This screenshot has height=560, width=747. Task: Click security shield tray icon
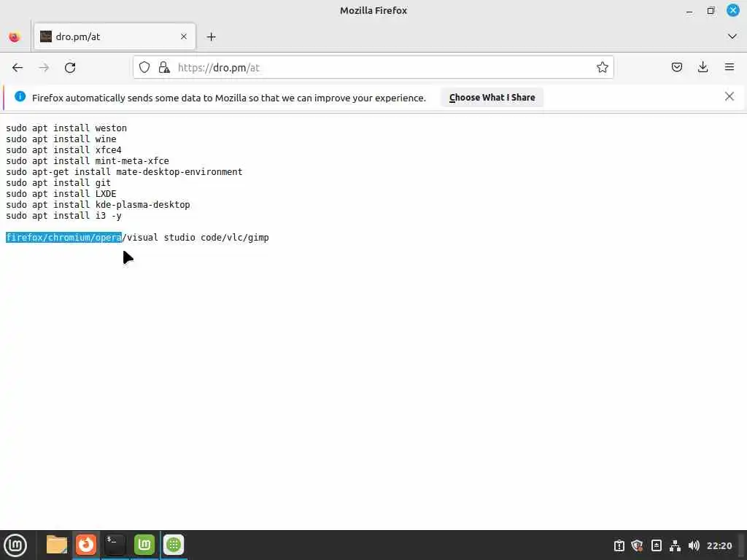point(637,545)
